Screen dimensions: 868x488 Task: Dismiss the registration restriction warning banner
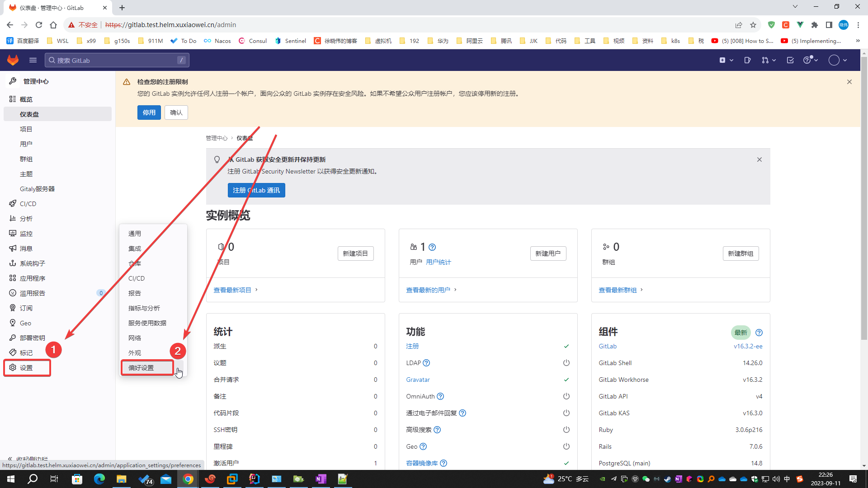849,82
